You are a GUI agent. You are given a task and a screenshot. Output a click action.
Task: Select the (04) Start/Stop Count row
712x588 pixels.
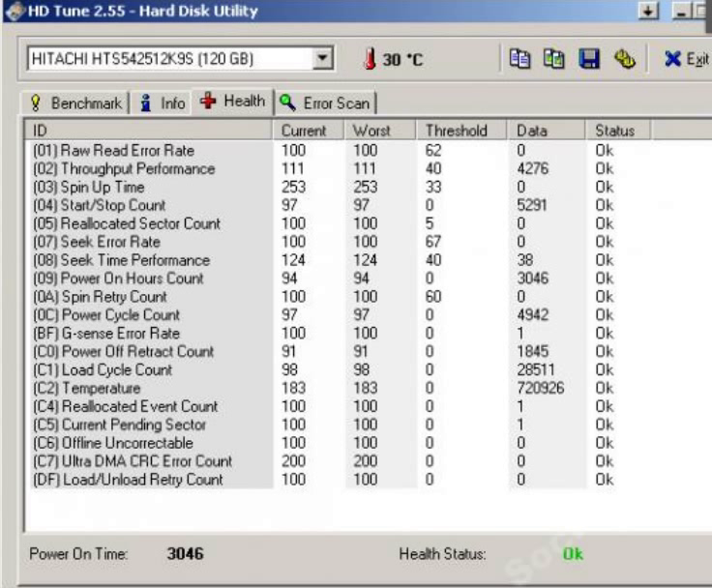pyautogui.click(x=368, y=205)
